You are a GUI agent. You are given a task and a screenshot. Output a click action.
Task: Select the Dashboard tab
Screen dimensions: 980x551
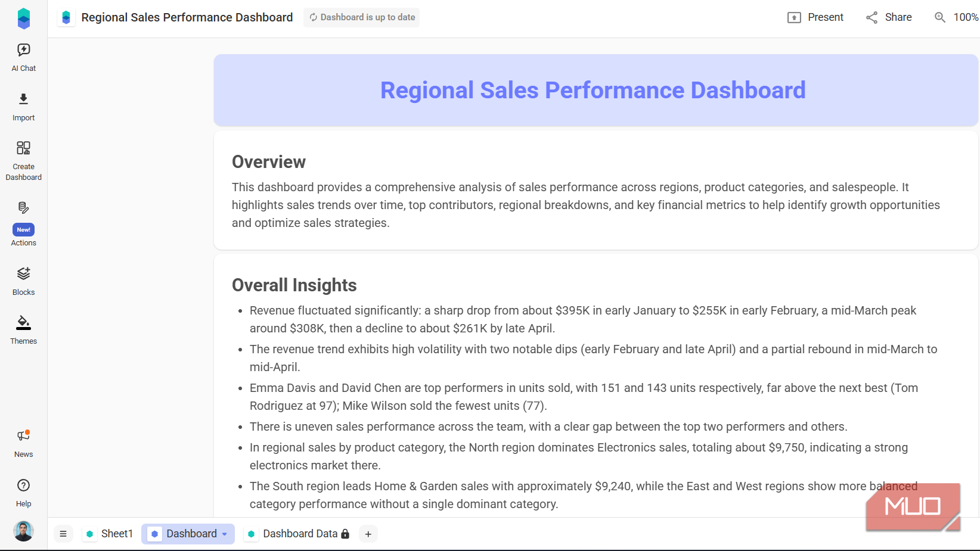(188, 534)
